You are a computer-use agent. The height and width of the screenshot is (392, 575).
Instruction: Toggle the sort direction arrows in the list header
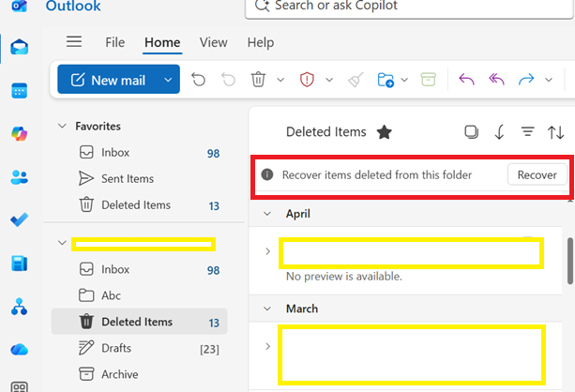pyautogui.click(x=555, y=132)
